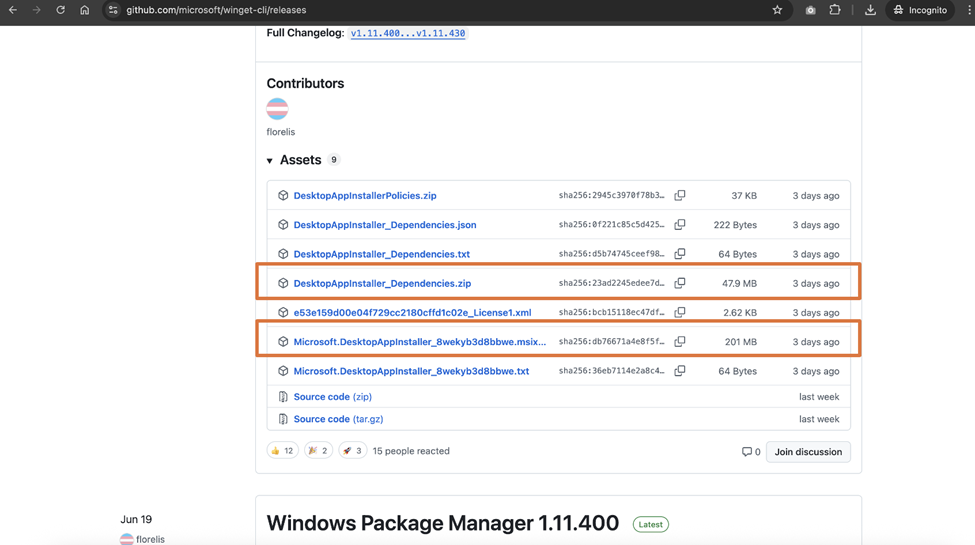Download DesktopAppInstallerPolicies.zip
This screenshot has height=545, width=975.
[365, 195]
